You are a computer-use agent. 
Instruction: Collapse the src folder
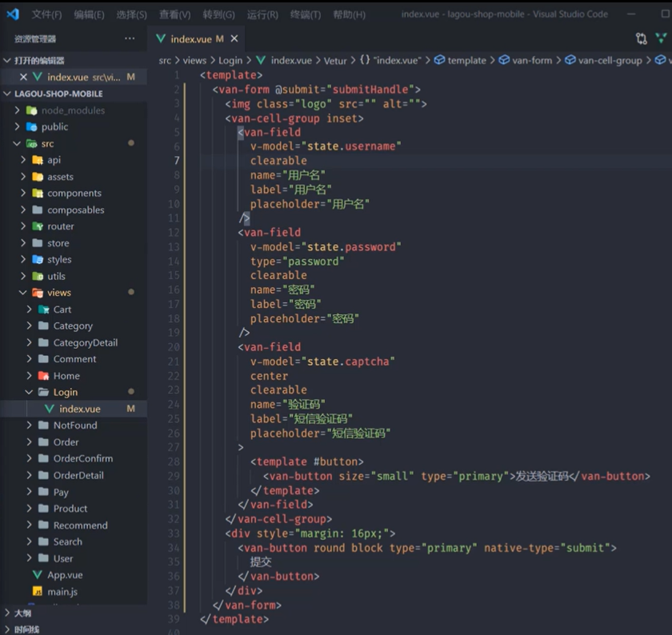(x=17, y=143)
